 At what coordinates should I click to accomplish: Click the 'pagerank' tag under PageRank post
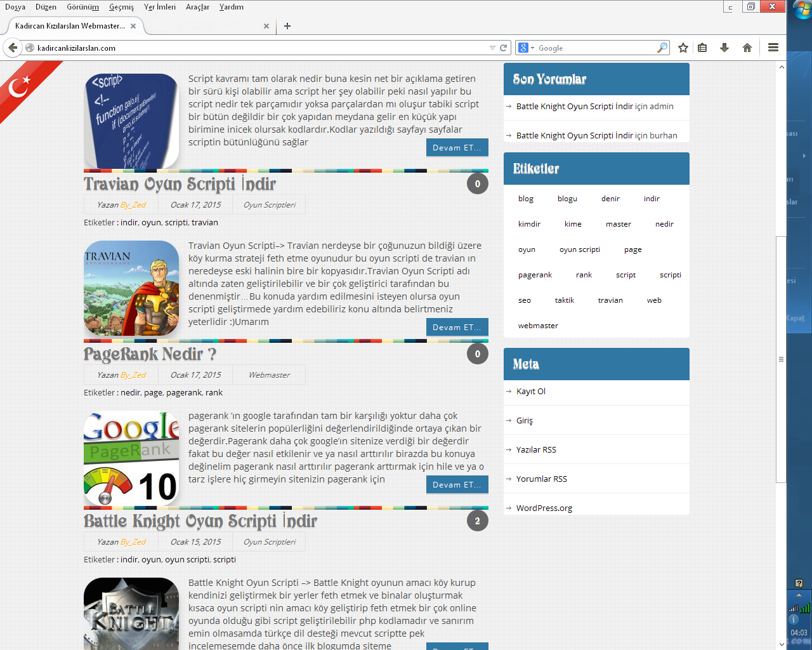(184, 393)
